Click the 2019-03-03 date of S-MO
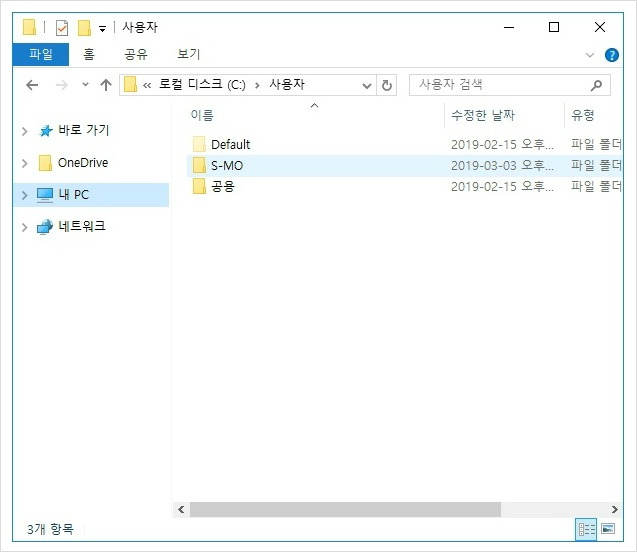This screenshot has height=552, width=637. (x=502, y=166)
